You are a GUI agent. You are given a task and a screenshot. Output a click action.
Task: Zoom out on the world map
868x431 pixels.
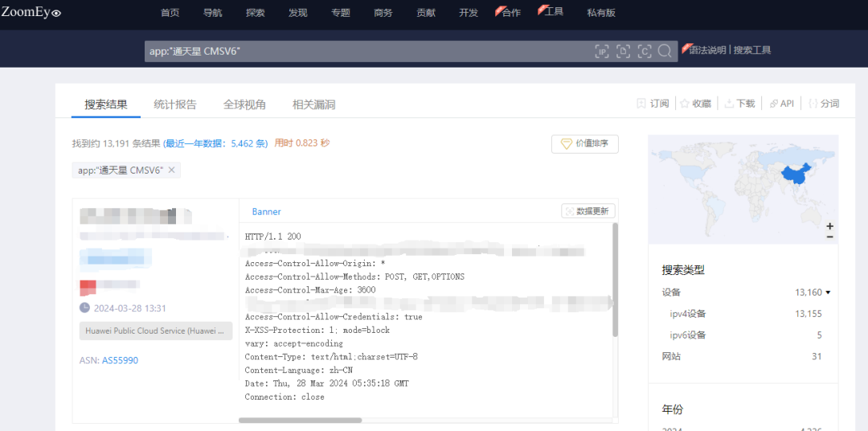click(x=829, y=236)
